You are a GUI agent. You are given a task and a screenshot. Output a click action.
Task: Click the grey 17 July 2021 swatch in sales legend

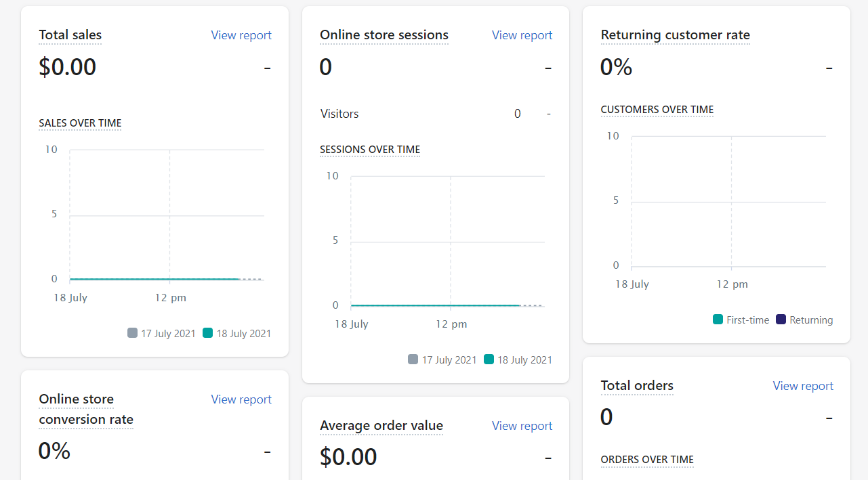pos(132,333)
